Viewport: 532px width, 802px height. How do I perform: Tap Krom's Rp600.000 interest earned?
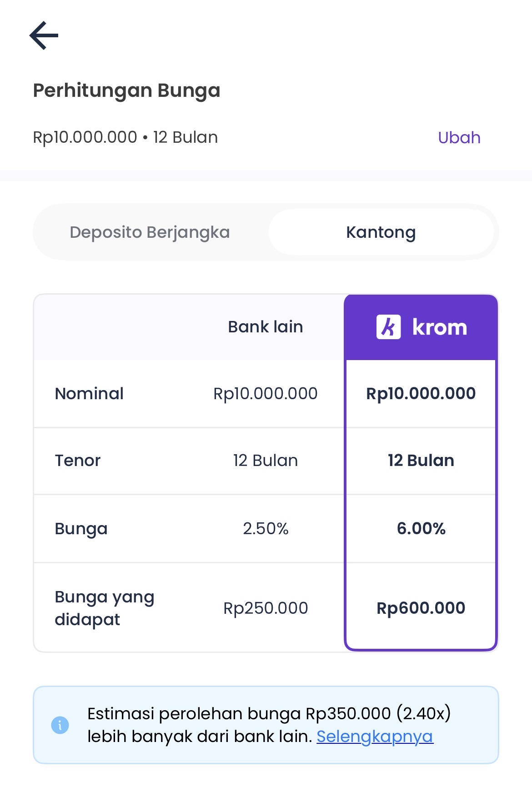(421, 608)
